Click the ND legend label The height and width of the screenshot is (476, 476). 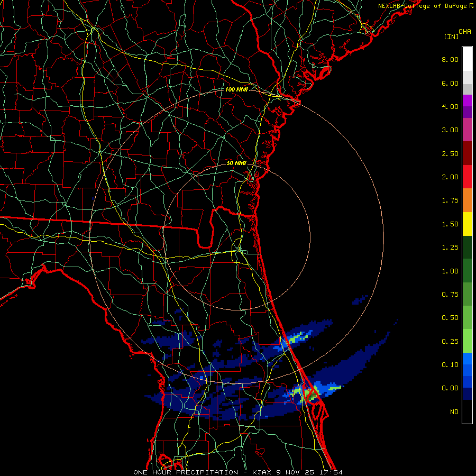click(454, 412)
